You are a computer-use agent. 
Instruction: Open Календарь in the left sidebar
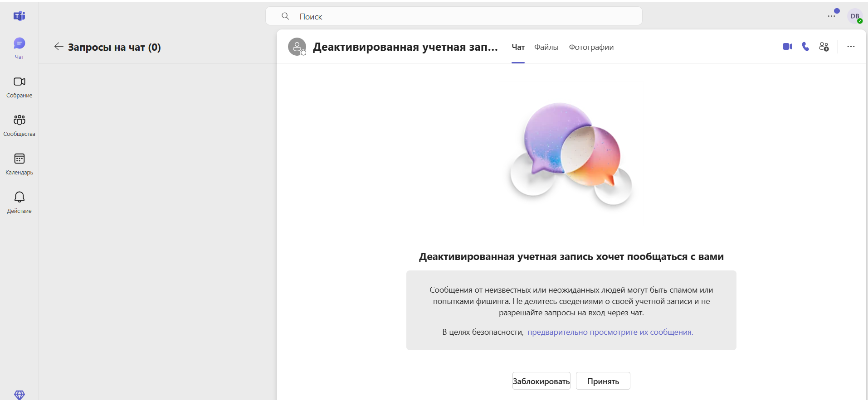(19, 164)
